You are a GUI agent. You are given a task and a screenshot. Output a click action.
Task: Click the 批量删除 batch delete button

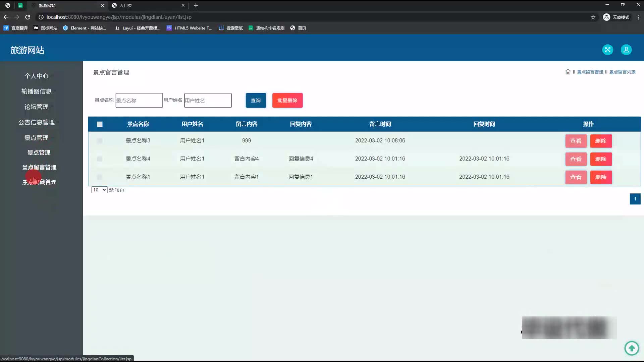287,100
